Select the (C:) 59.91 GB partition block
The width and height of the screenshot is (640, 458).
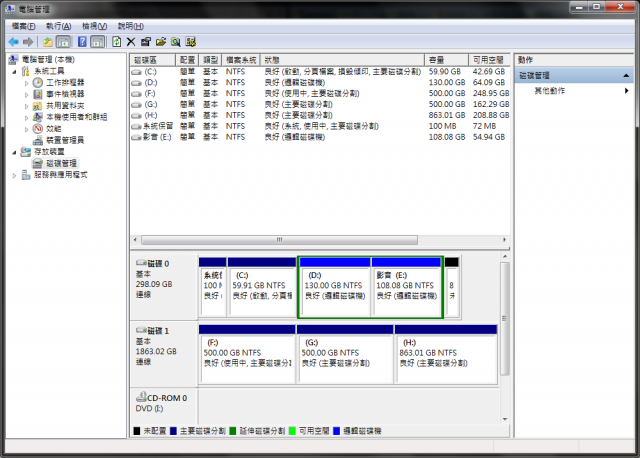click(x=262, y=286)
